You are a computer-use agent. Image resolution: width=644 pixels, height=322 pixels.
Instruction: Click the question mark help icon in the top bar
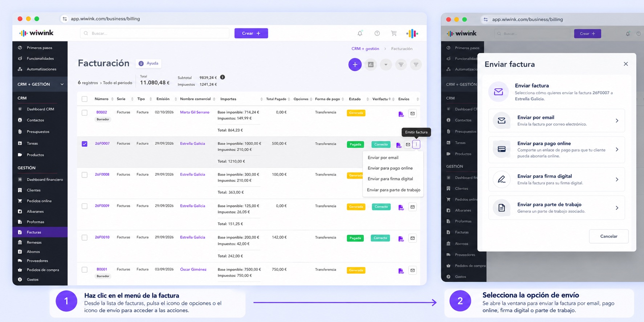click(x=377, y=33)
